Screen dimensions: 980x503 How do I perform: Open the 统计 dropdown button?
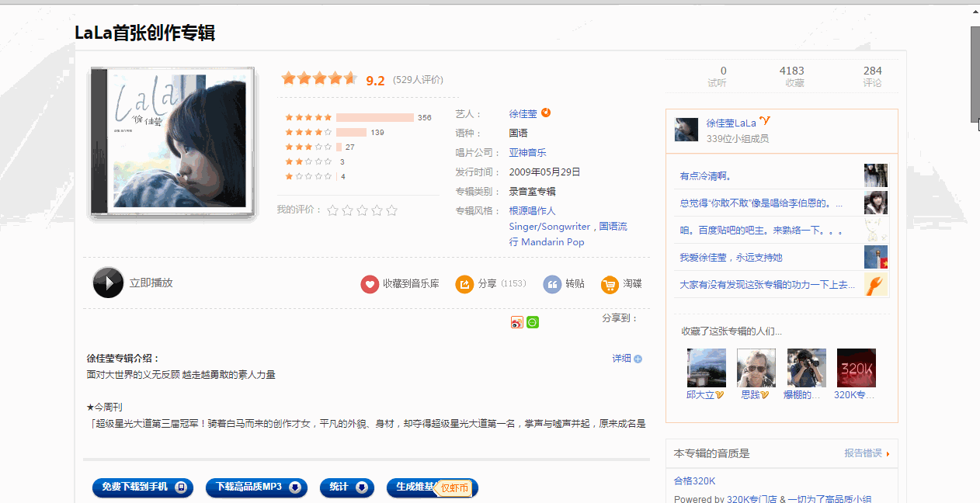(346, 487)
